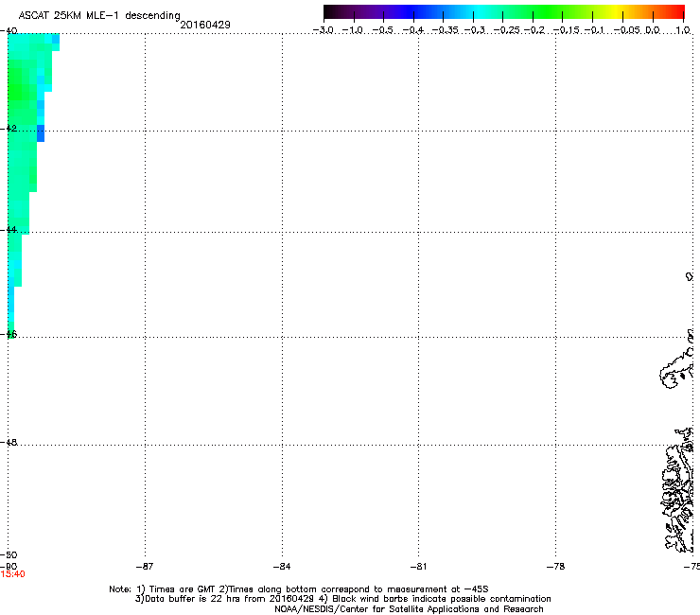Click the red 15:40 time label
The height and width of the screenshot is (615, 700).
[13, 574]
